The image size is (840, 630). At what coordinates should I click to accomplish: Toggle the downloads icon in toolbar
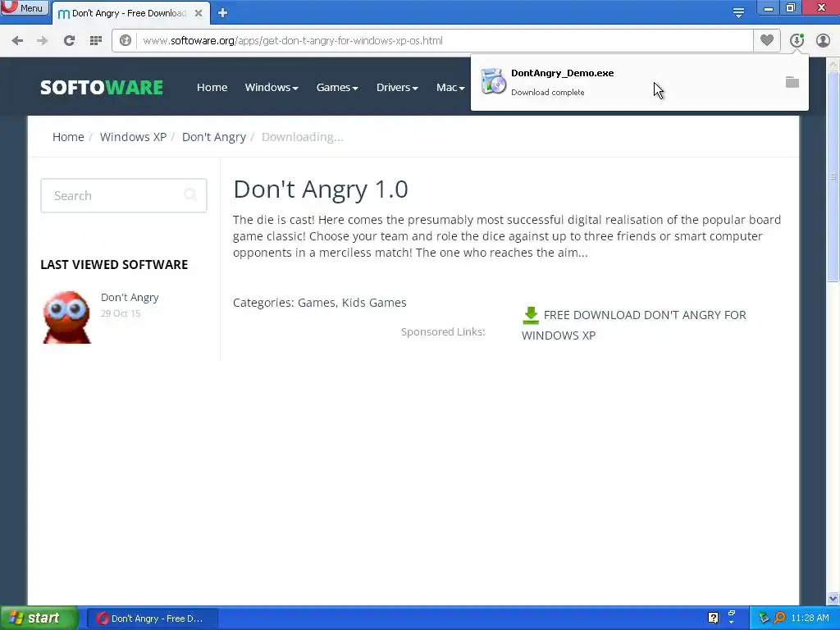coord(797,40)
